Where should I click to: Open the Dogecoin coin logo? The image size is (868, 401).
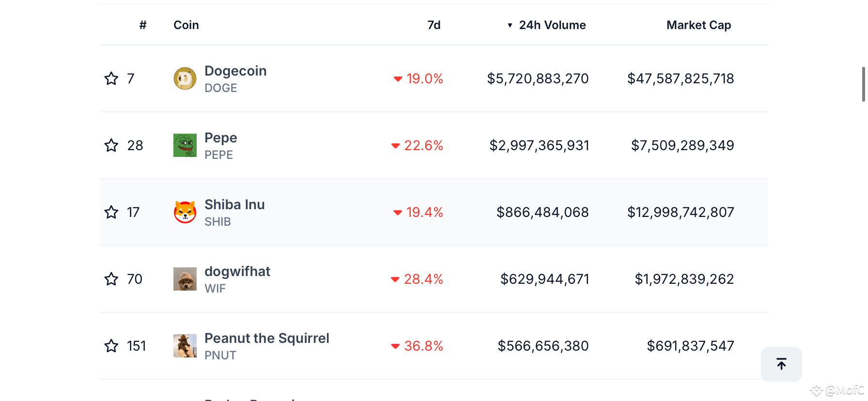(x=185, y=78)
